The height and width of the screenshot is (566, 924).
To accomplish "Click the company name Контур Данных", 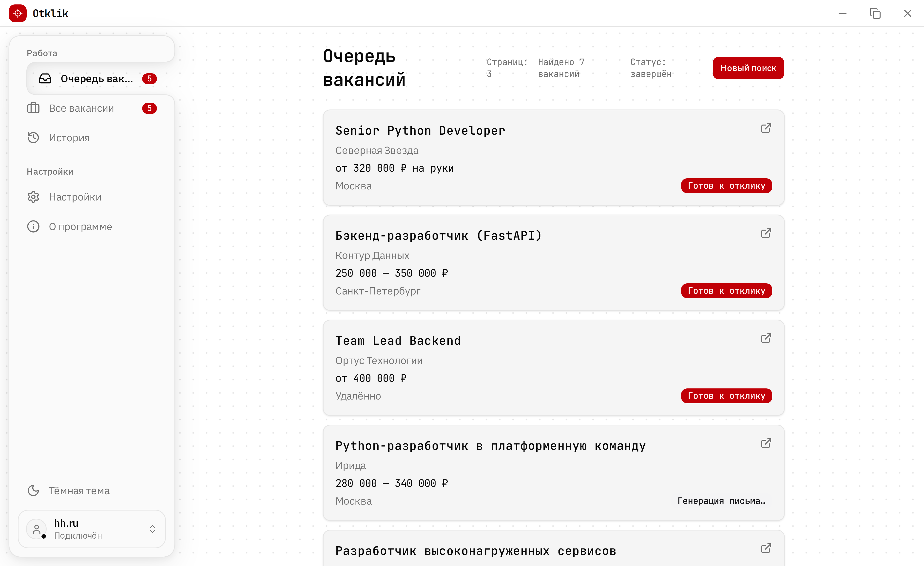I will pos(372,256).
